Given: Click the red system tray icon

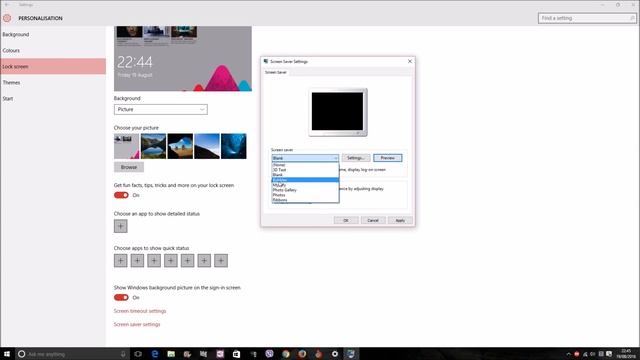Looking at the screenshot, I should (577, 354).
